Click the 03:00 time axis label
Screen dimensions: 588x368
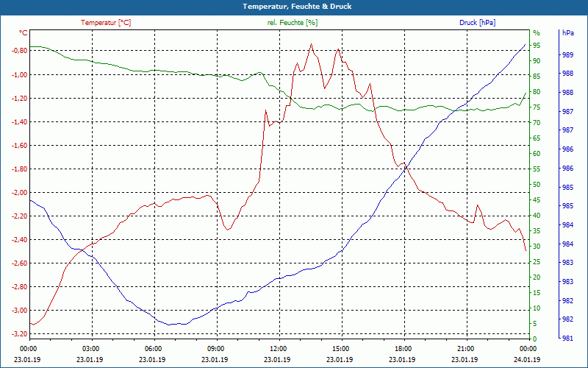pyautogui.click(x=92, y=349)
